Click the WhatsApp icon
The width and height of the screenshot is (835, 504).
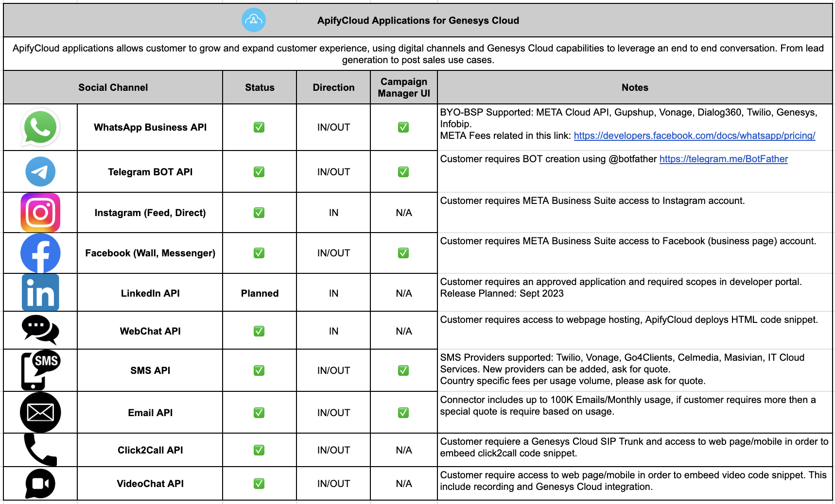tap(40, 127)
